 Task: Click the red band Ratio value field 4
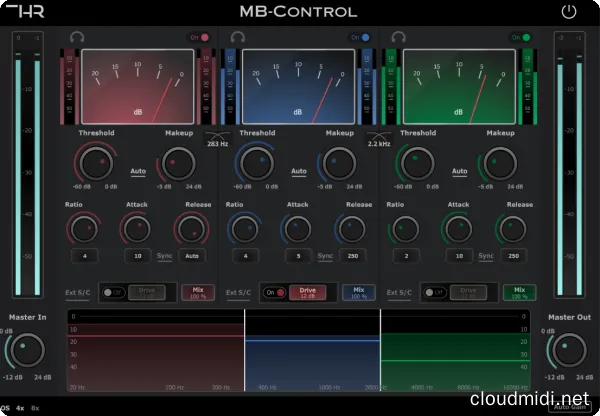click(85, 256)
